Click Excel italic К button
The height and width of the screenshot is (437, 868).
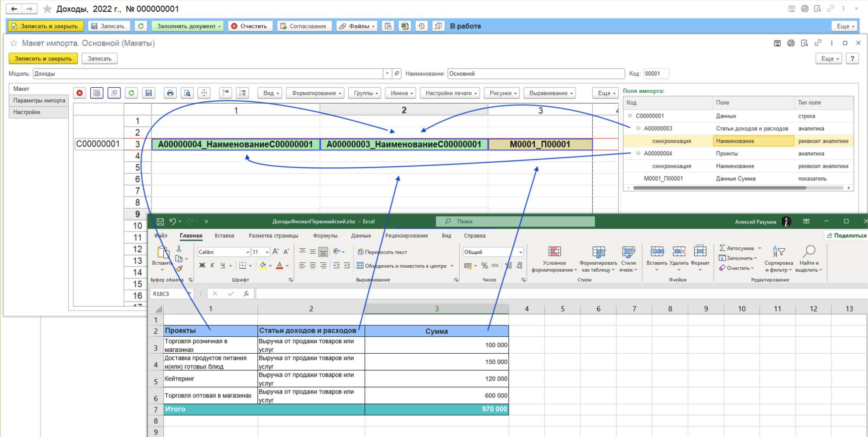(x=212, y=265)
